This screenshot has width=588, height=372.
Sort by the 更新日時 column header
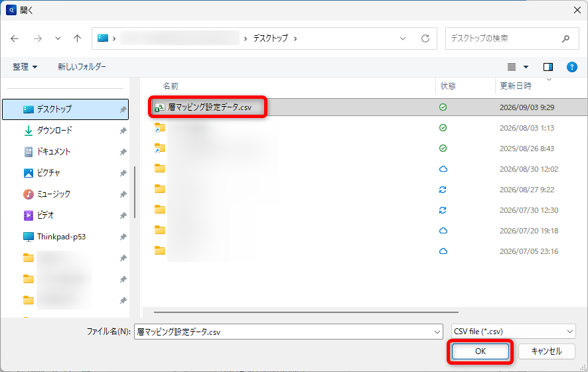pyautogui.click(x=516, y=86)
